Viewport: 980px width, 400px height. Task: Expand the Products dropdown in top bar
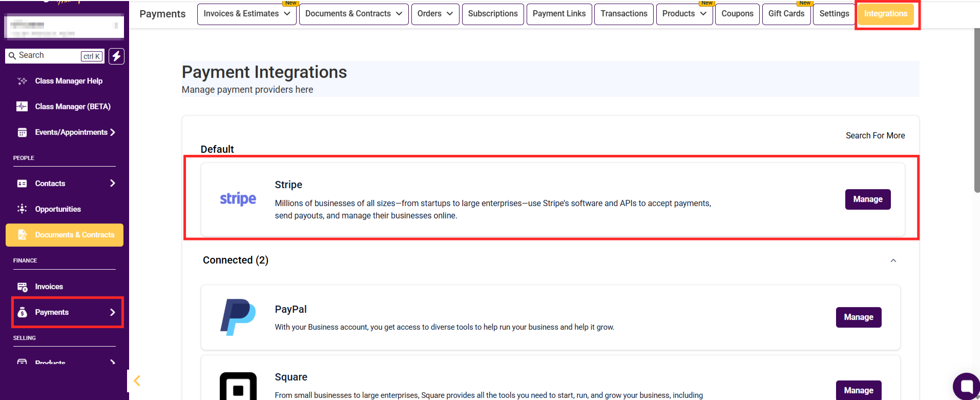(684, 14)
